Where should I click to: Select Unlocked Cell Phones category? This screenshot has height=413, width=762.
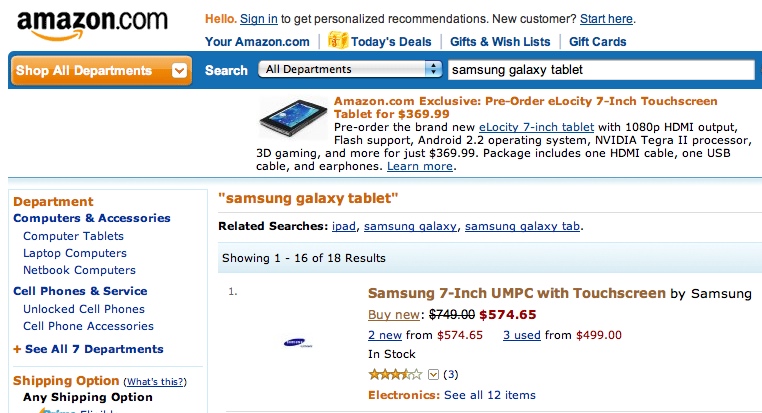(84, 309)
